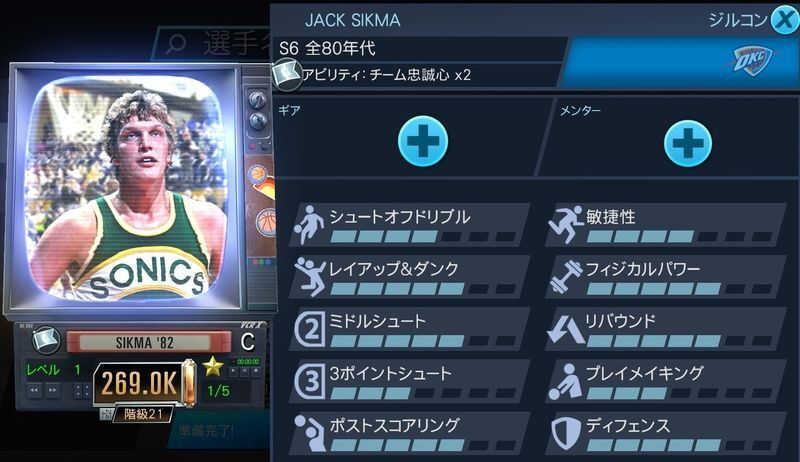Viewport: 800px width, 462px height.
Task: Click the ミドルシュート number 2 icon
Action: [x=309, y=329]
